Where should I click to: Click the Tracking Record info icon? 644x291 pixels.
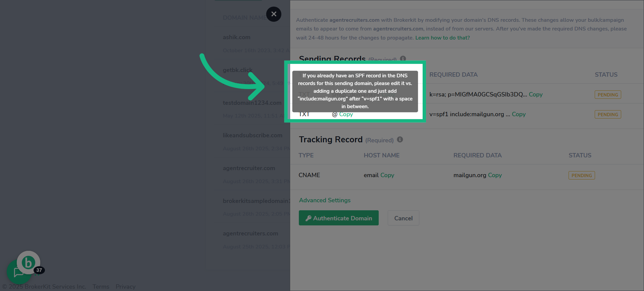(400, 139)
